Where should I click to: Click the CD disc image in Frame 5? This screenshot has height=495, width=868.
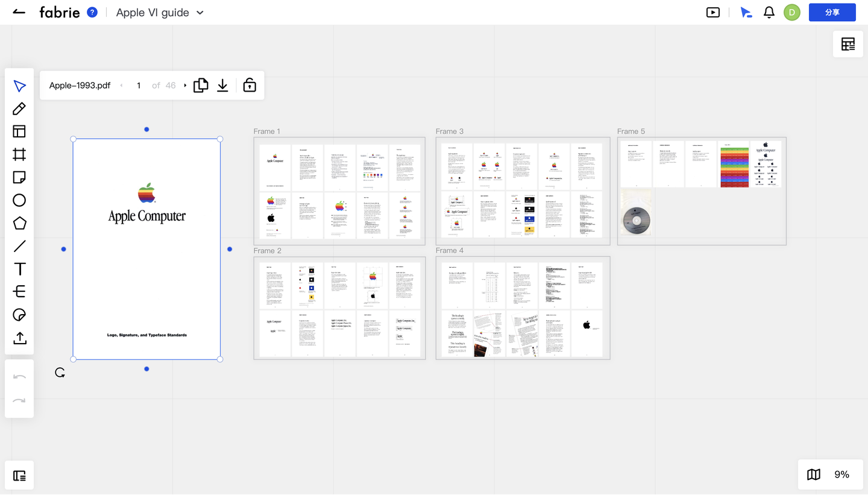point(636,213)
